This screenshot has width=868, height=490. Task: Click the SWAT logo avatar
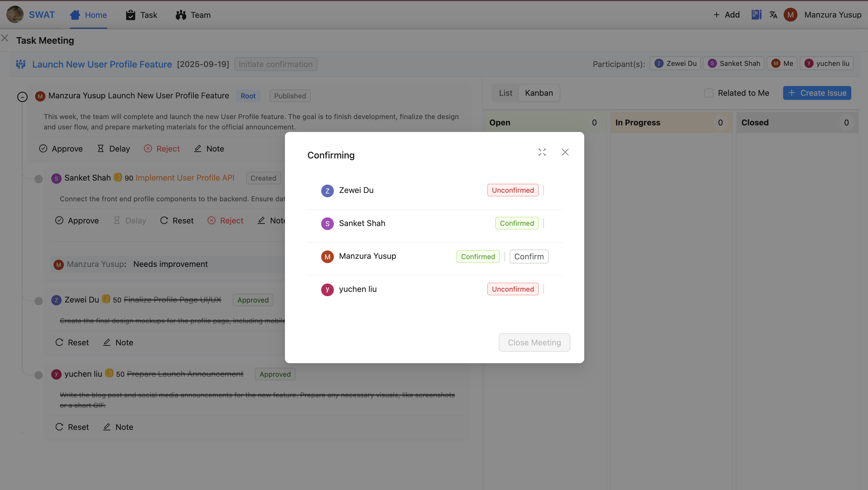click(x=15, y=15)
